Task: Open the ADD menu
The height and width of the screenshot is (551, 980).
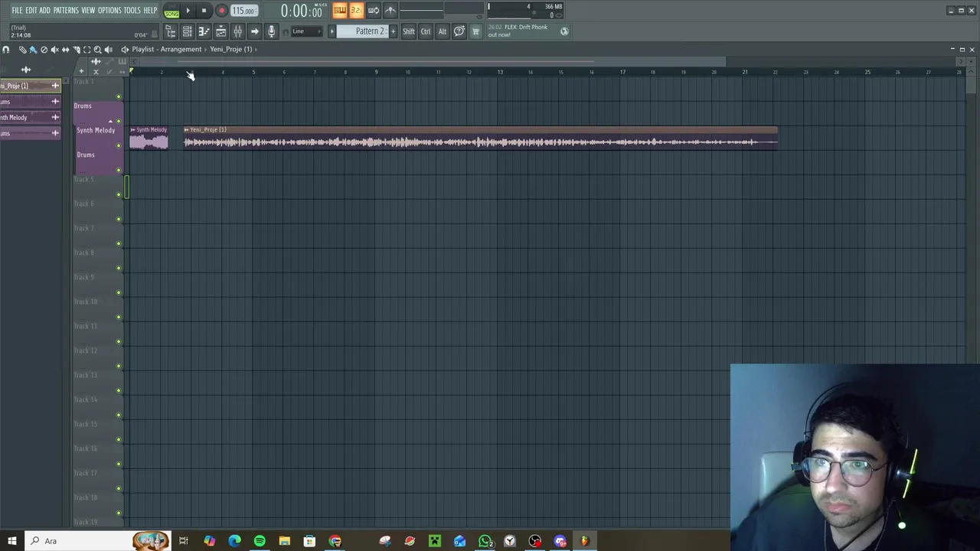Action: [x=45, y=10]
